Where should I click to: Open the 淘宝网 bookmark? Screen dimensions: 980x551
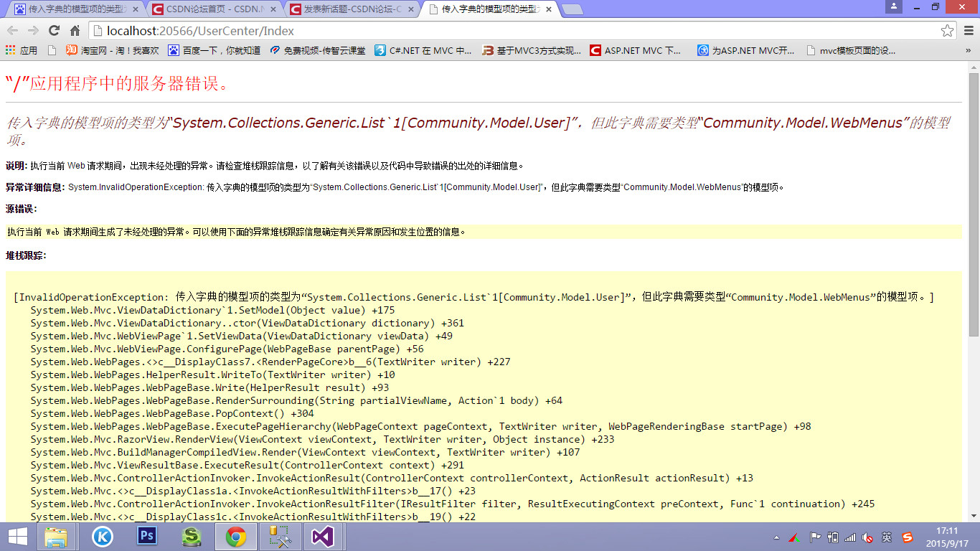[113, 50]
